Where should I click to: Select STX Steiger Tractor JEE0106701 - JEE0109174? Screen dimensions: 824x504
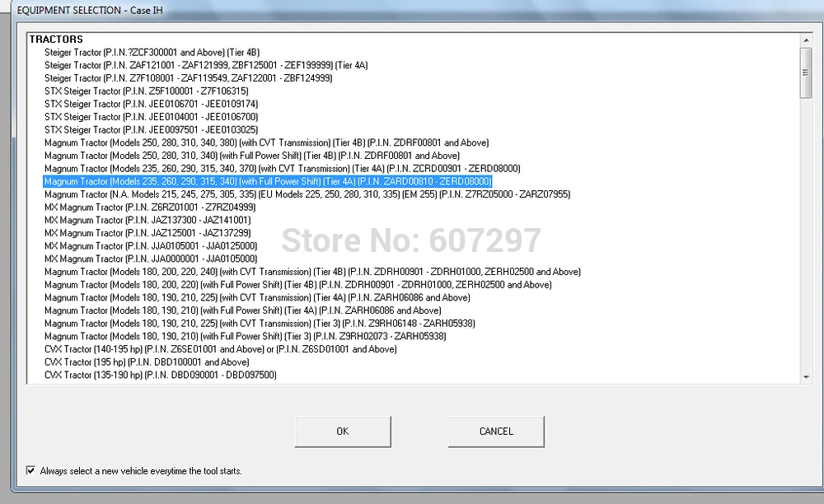152,104
